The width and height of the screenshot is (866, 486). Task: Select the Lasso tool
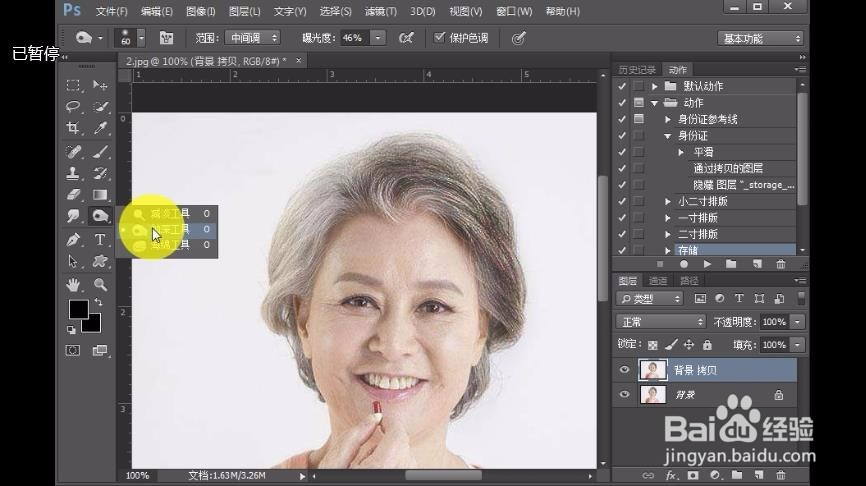[73, 106]
